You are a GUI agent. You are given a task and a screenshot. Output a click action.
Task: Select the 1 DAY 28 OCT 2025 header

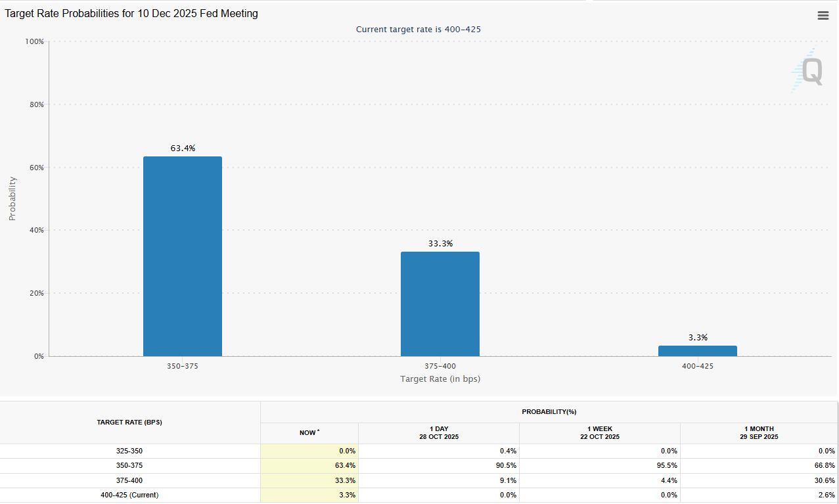pos(438,433)
